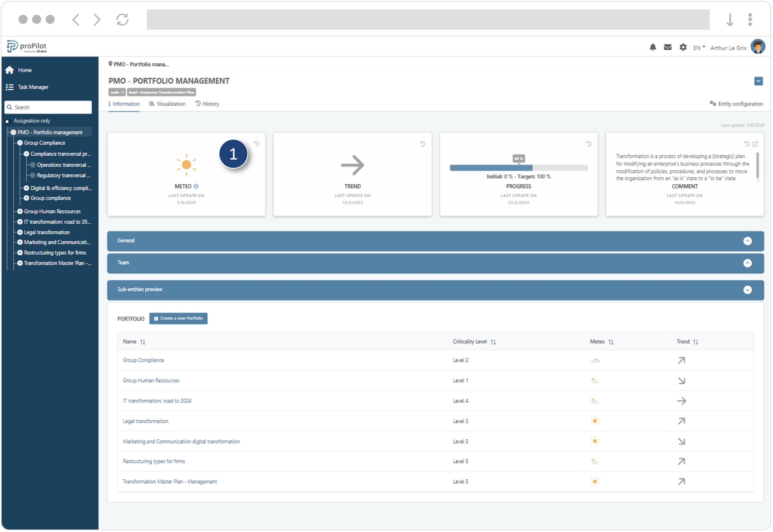The height and width of the screenshot is (532, 773).
Task: Open the Legal transformation link in the table
Action: pos(145,421)
